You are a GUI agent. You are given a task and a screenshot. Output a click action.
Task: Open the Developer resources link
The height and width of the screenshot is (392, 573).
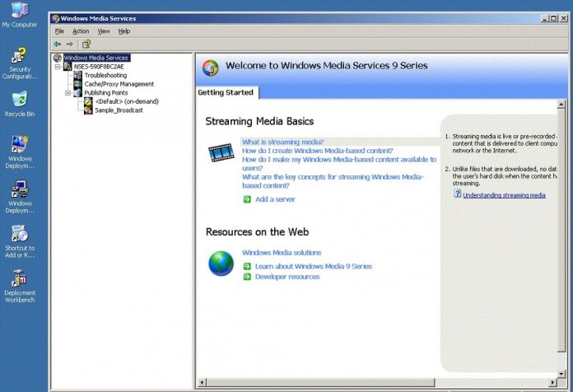pyautogui.click(x=287, y=277)
